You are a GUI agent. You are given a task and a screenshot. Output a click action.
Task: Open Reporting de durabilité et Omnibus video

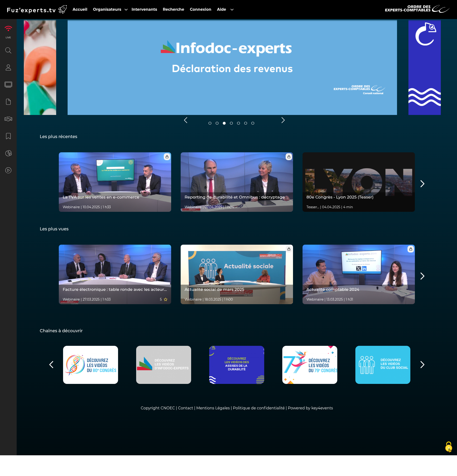237,182
